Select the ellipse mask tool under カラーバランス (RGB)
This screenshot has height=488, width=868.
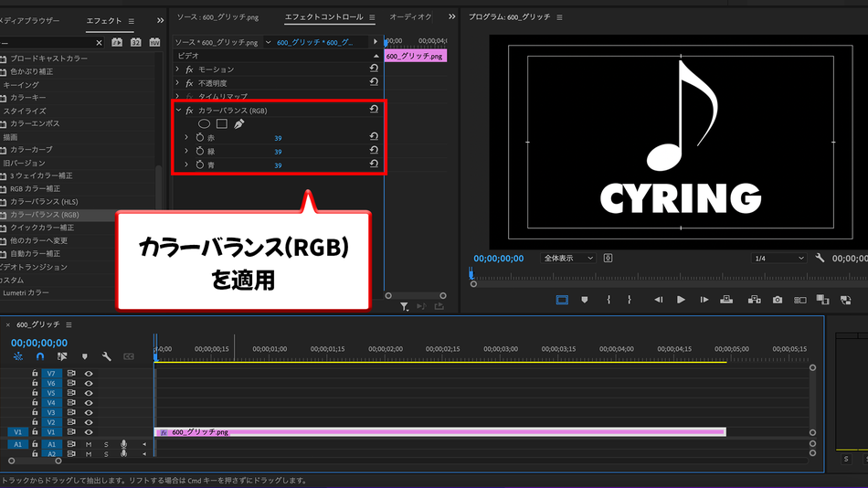[x=205, y=124]
